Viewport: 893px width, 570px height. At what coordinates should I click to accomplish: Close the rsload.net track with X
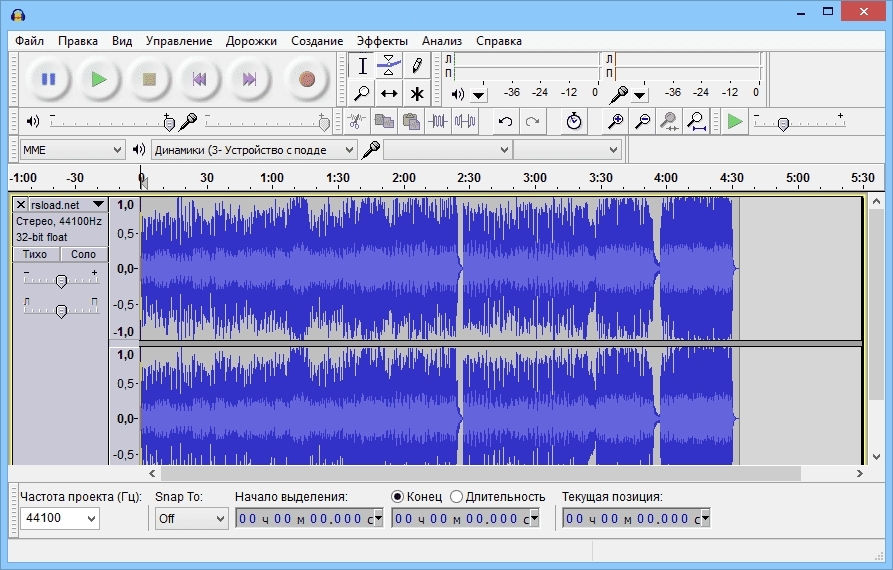tap(21, 204)
